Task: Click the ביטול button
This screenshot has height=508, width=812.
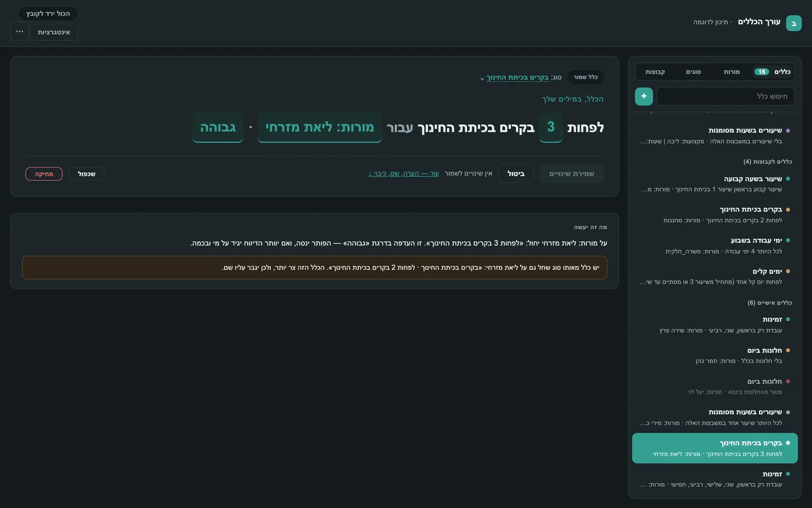Action: [x=516, y=174]
